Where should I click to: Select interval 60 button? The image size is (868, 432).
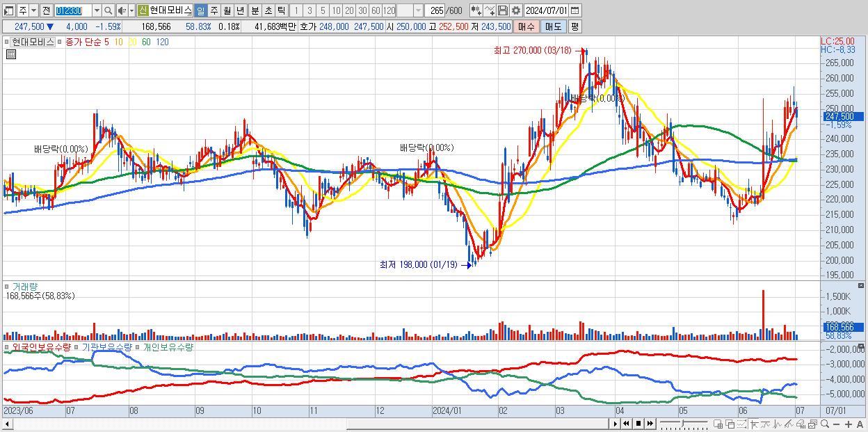coord(376,10)
